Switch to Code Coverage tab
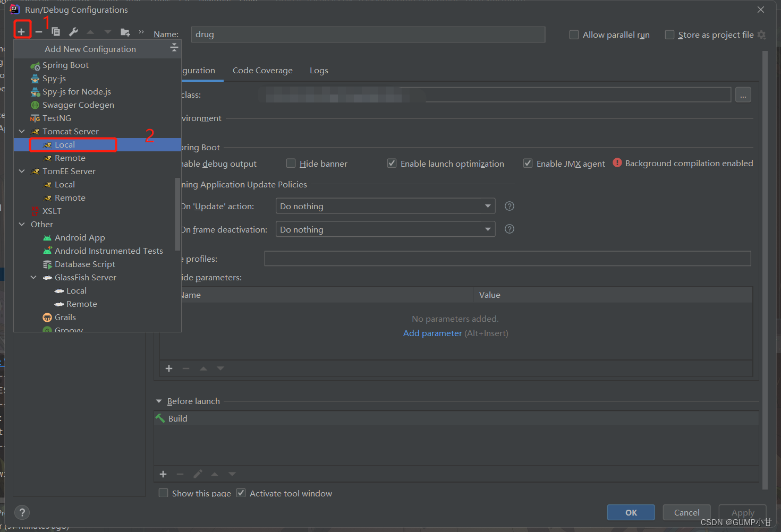The width and height of the screenshot is (781, 532). [262, 70]
